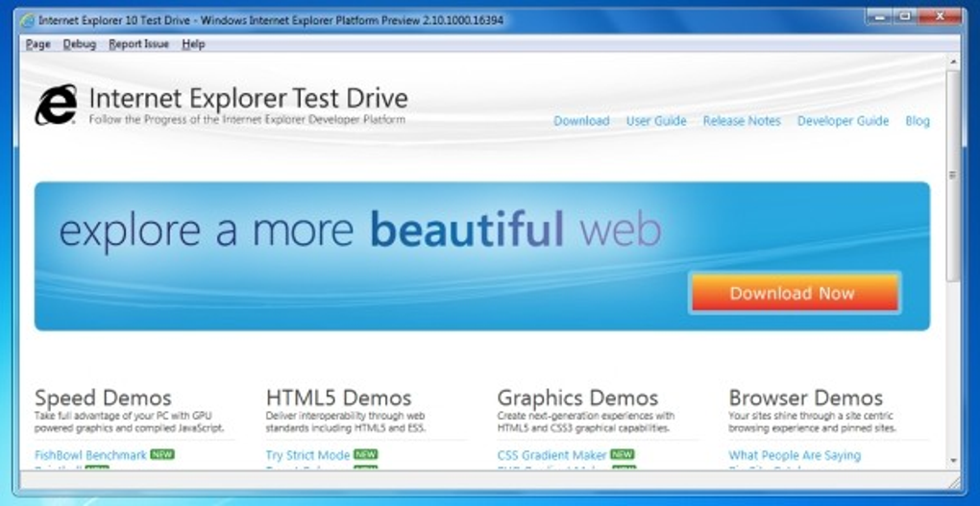Screen dimensions: 980x506
Task: Click the vertical scrollbar up arrow
Action: [953, 61]
